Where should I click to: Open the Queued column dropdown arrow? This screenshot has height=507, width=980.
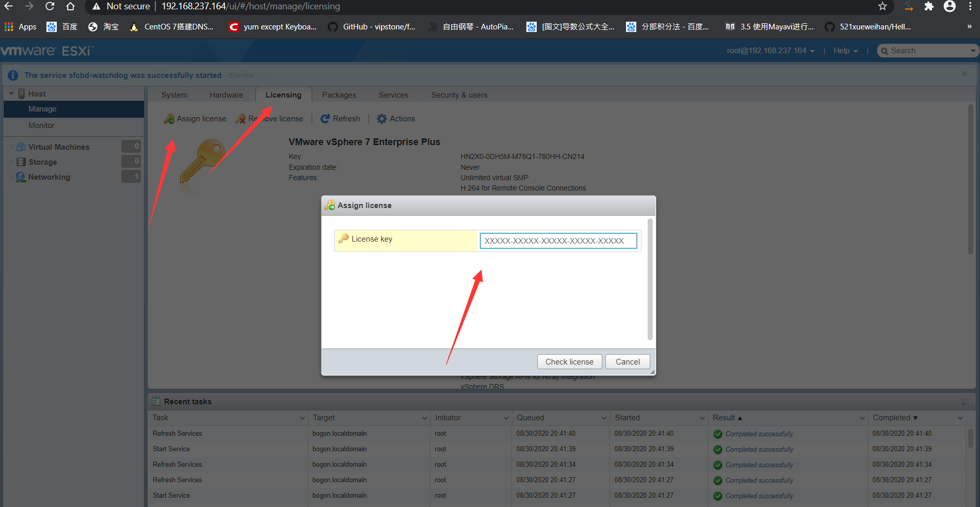(604, 418)
